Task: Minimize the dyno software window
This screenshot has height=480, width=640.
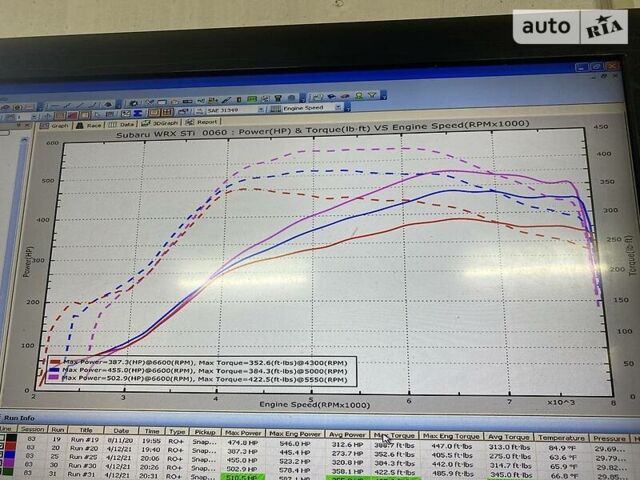Action: point(581,67)
